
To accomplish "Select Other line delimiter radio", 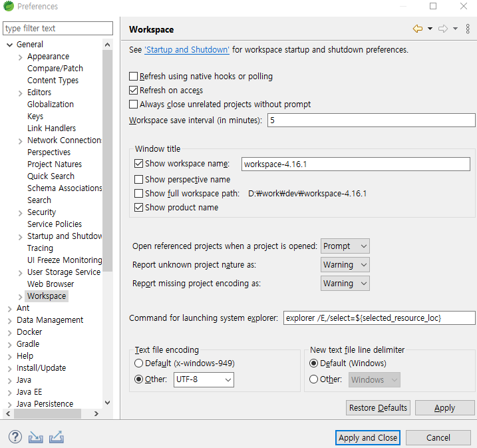I will click(313, 379).
